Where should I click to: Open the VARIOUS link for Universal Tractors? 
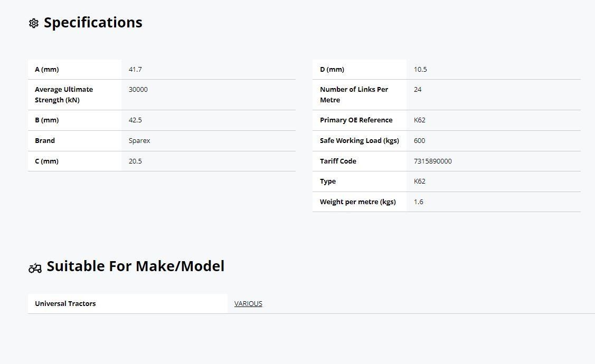tap(248, 304)
